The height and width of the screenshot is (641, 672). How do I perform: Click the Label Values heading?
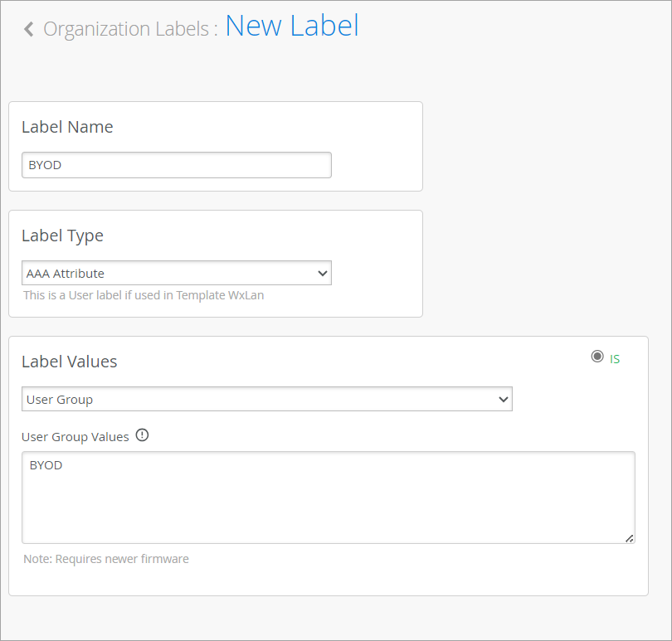69,362
